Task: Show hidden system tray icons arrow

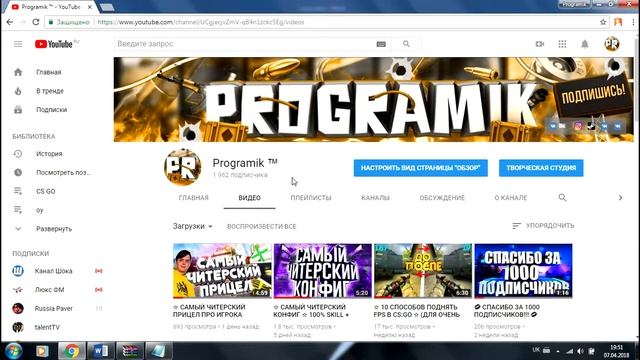Action: point(558,351)
